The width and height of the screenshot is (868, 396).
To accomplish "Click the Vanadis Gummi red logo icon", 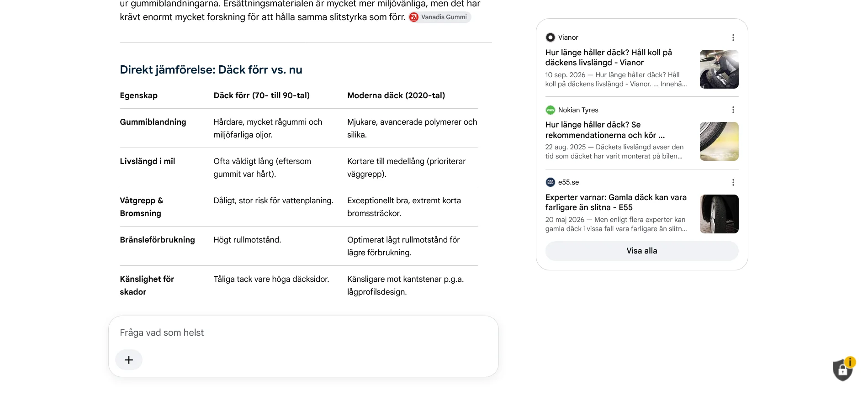I will point(414,17).
